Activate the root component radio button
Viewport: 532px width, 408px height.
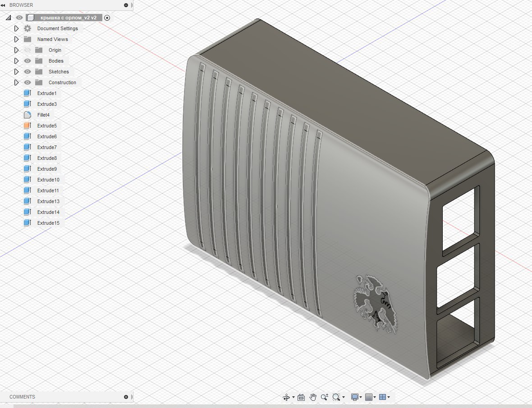click(107, 18)
